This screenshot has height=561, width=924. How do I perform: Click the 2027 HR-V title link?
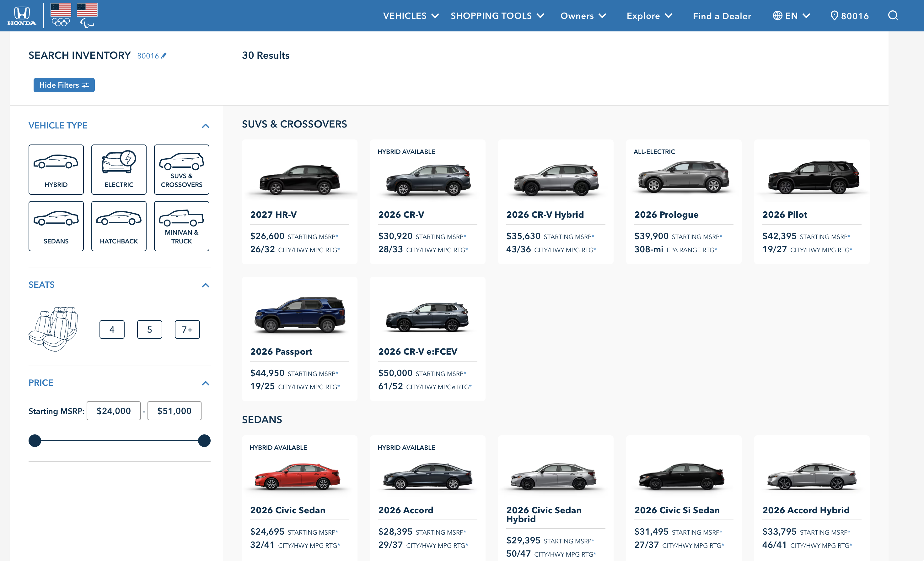(x=273, y=215)
